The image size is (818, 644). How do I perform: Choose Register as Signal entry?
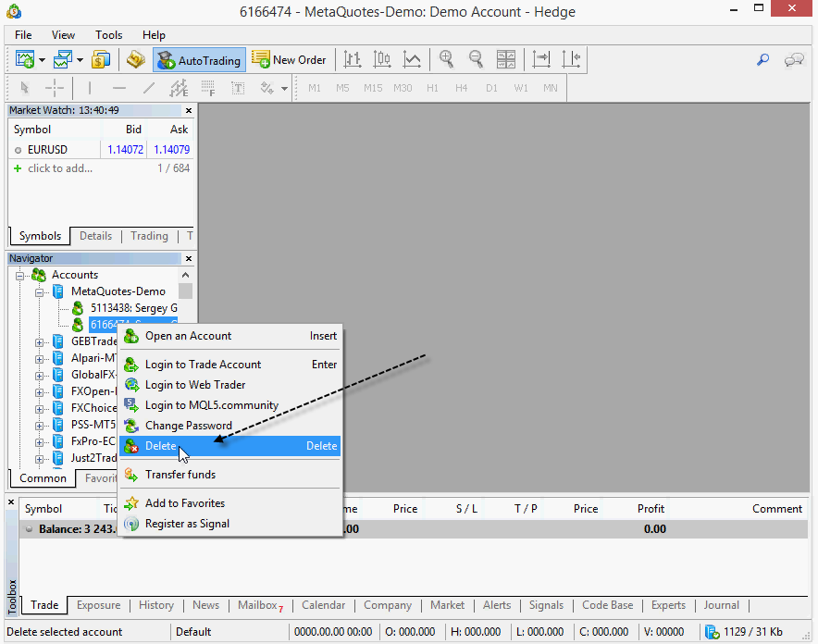tap(230, 524)
